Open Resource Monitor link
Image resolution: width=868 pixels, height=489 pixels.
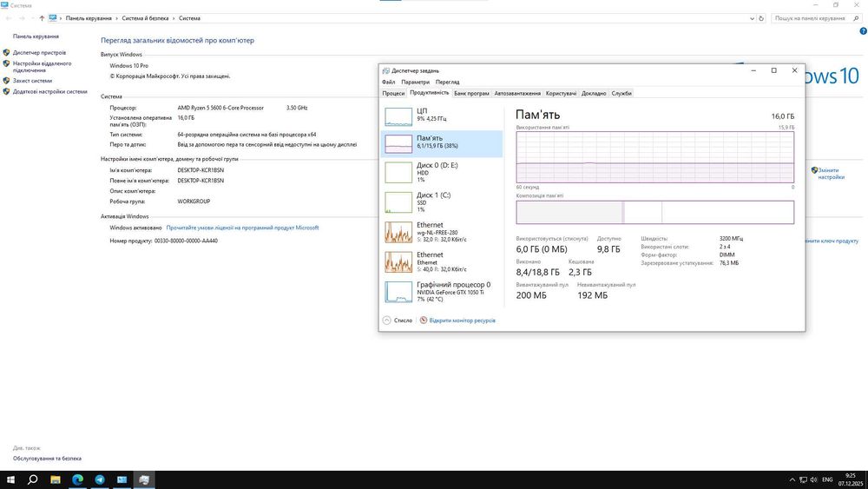[463, 320]
